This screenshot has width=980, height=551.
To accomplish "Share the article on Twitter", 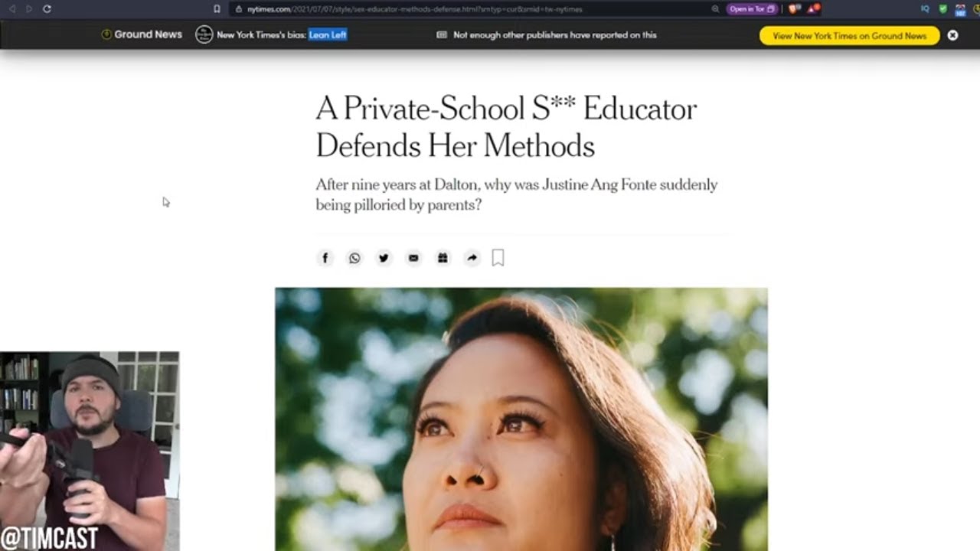I will [384, 258].
